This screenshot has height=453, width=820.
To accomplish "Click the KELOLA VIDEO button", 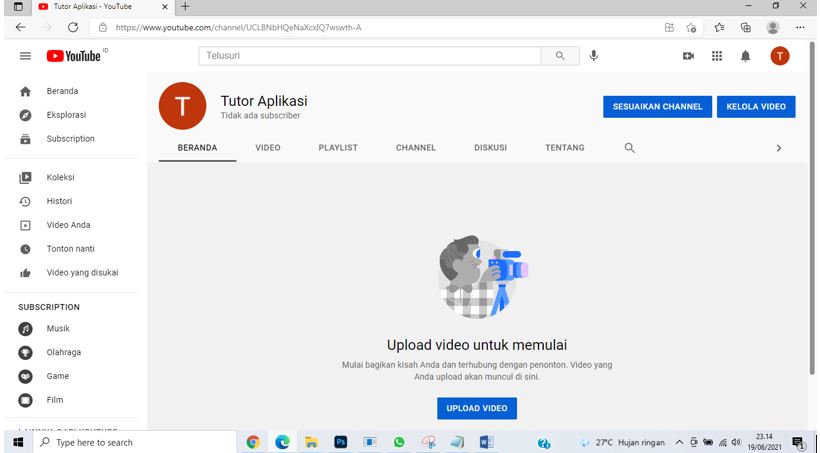I will point(756,107).
